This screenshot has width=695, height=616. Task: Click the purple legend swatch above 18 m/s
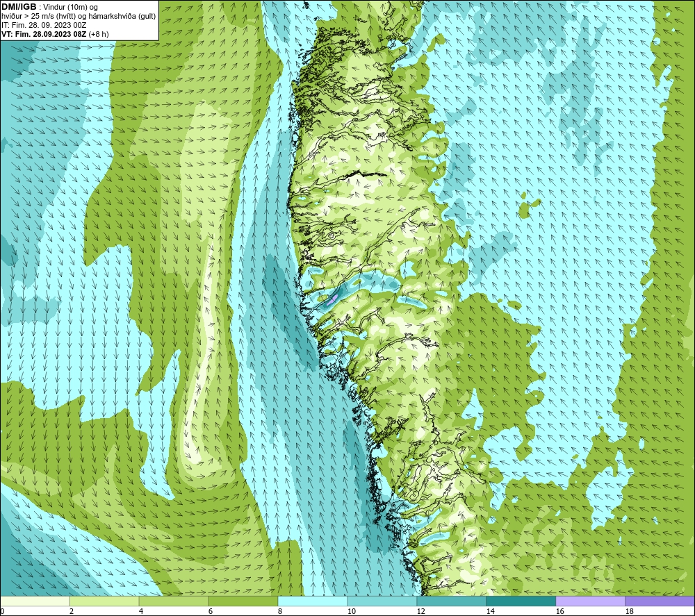click(660, 601)
